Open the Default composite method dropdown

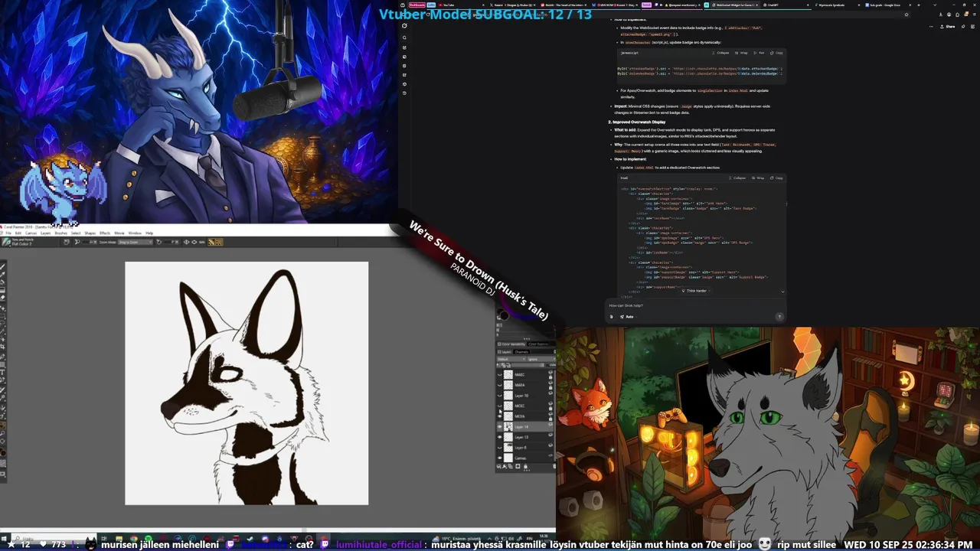click(x=511, y=359)
